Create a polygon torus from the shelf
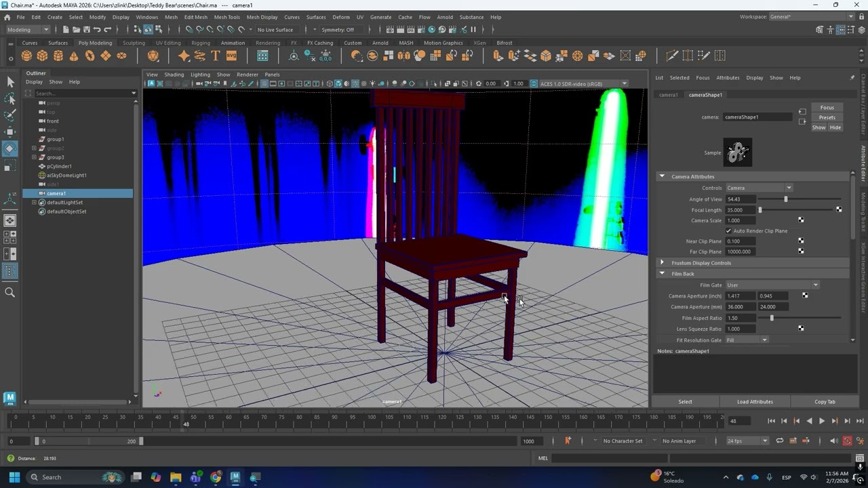The image size is (868, 488). [90, 56]
